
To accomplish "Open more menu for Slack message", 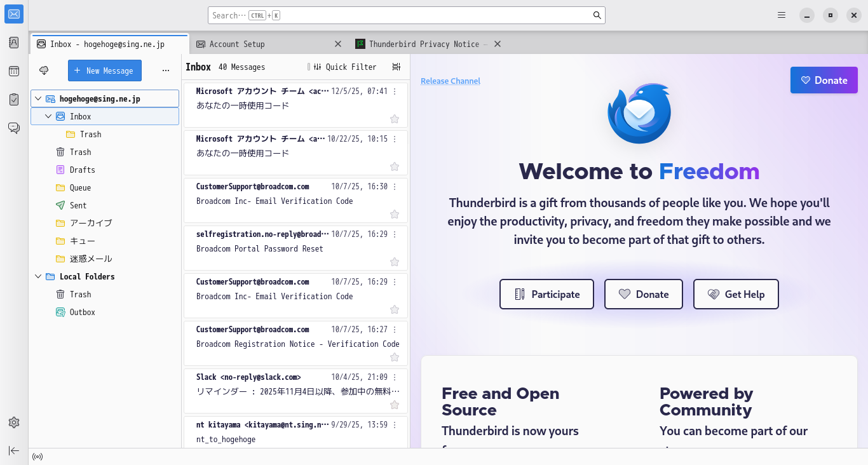I will click(395, 377).
